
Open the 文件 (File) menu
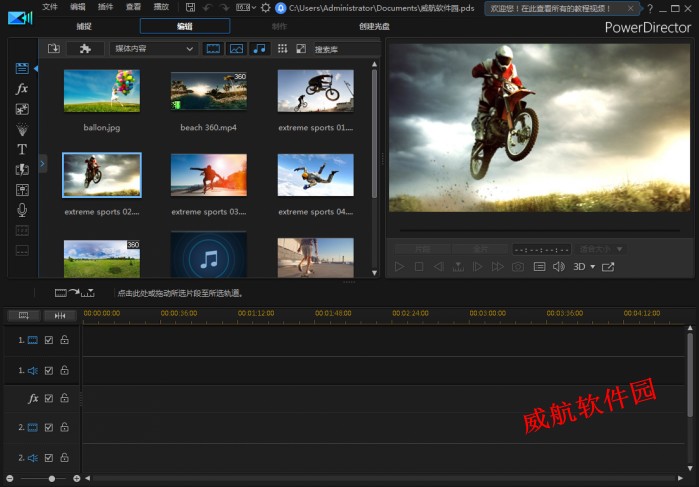50,7
